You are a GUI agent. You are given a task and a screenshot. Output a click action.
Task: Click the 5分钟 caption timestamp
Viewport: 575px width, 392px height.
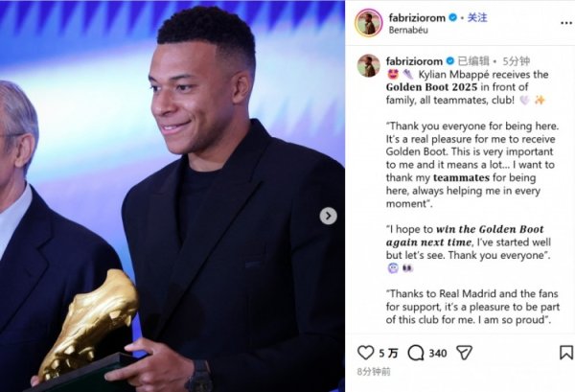(x=517, y=61)
